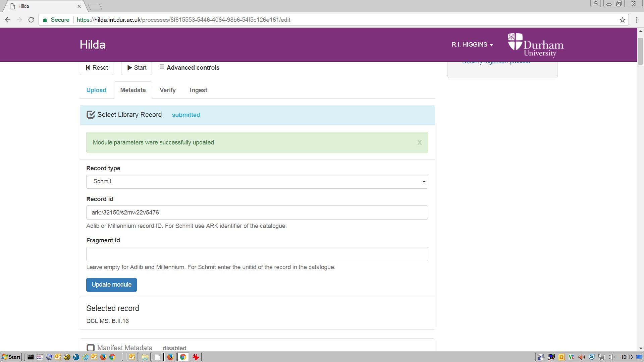This screenshot has width=644, height=362.
Task: Open VNC icon in system tray
Action: 571,357
